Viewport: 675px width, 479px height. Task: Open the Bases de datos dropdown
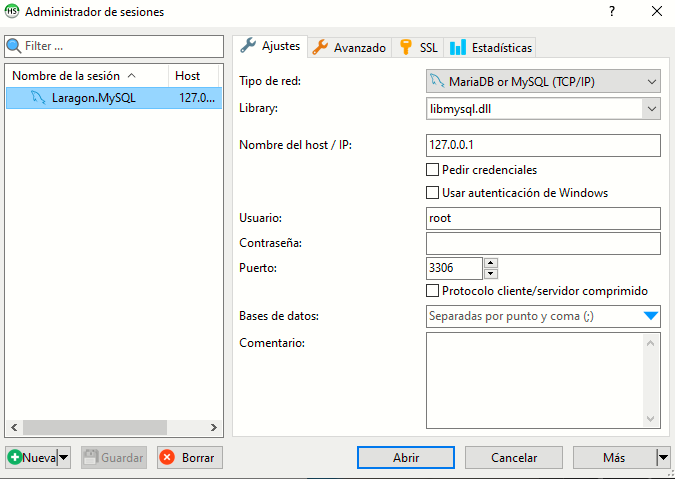[x=650, y=316]
